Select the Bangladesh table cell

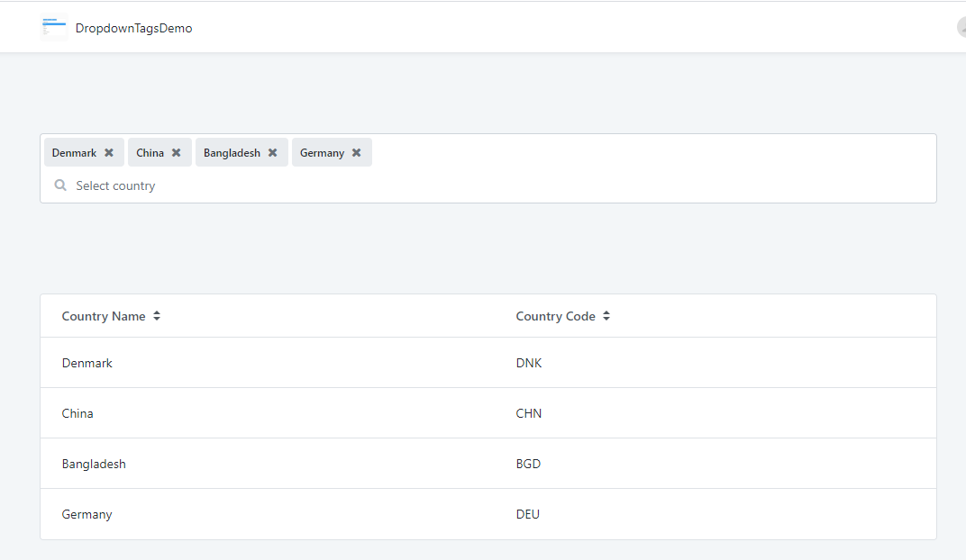(94, 464)
